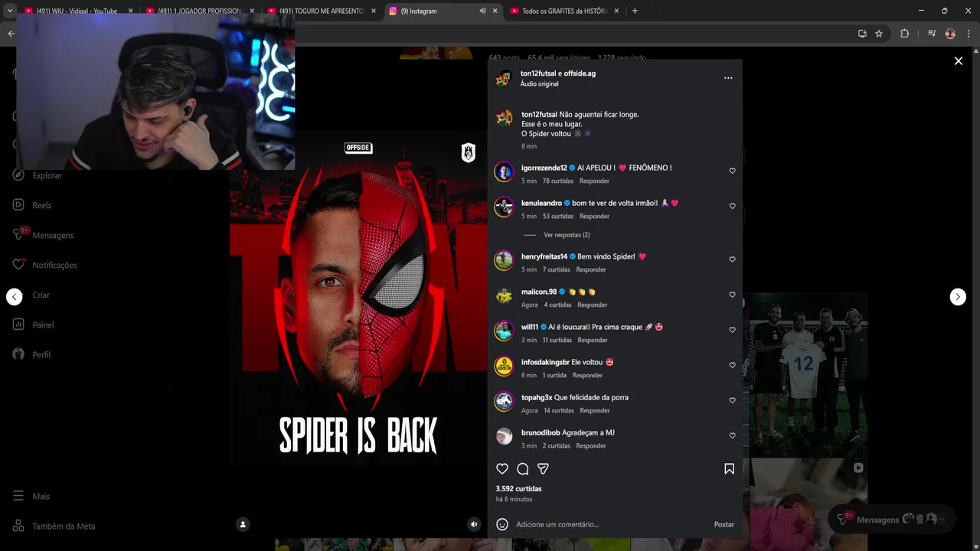Image resolution: width=980 pixels, height=551 pixels.
Task: Like maiicon.98's comment
Action: point(732,295)
